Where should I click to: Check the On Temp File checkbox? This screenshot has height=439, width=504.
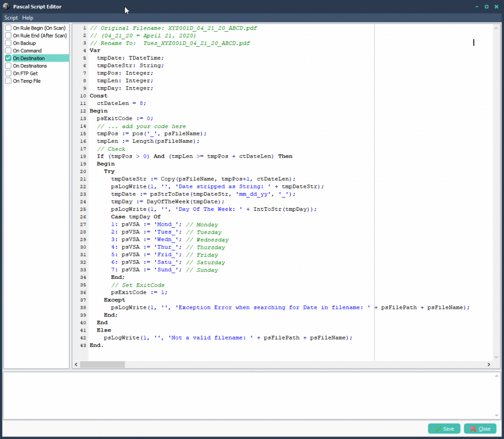[8, 81]
